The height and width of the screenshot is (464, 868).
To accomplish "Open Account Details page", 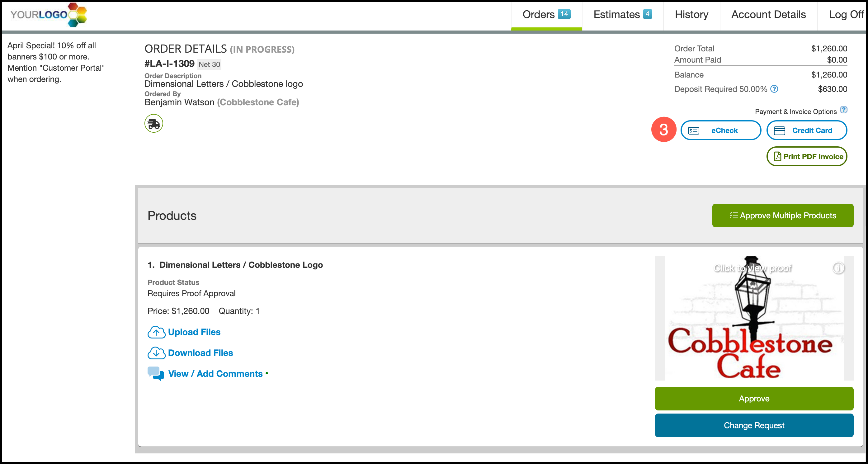I will point(768,15).
